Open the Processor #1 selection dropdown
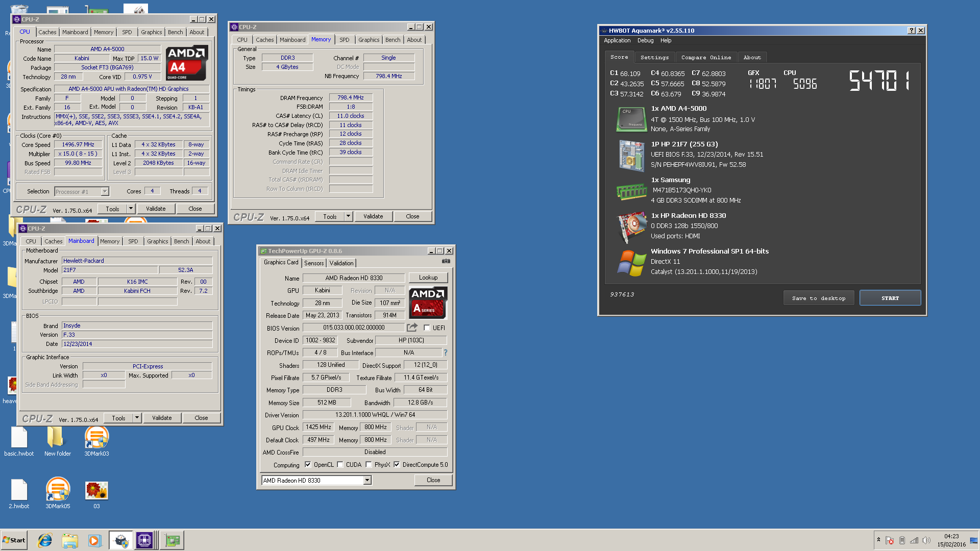980x551 pixels. point(105,191)
